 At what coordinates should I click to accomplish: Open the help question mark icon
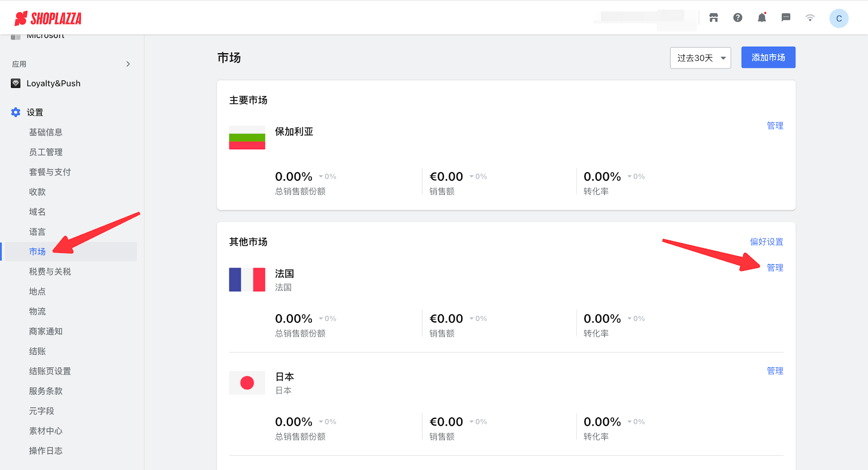(738, 18)
